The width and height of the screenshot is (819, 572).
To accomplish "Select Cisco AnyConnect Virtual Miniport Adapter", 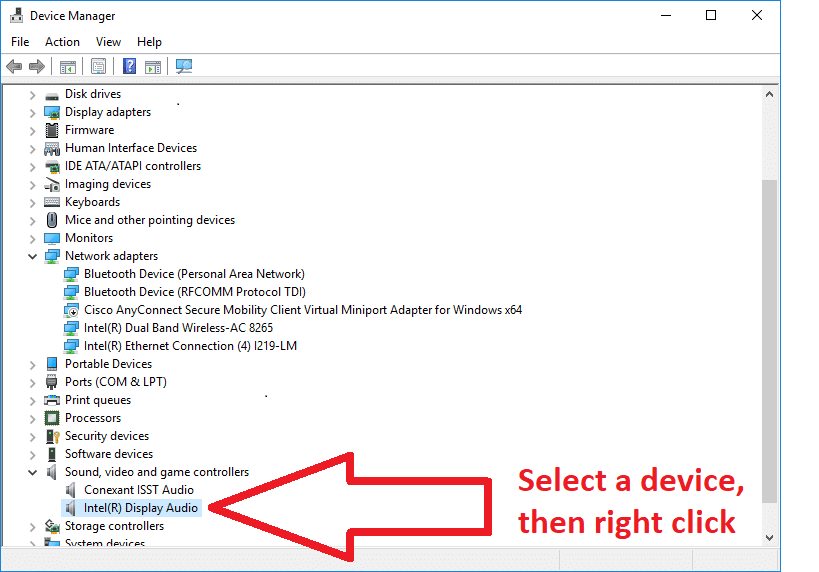I will 302,310.
